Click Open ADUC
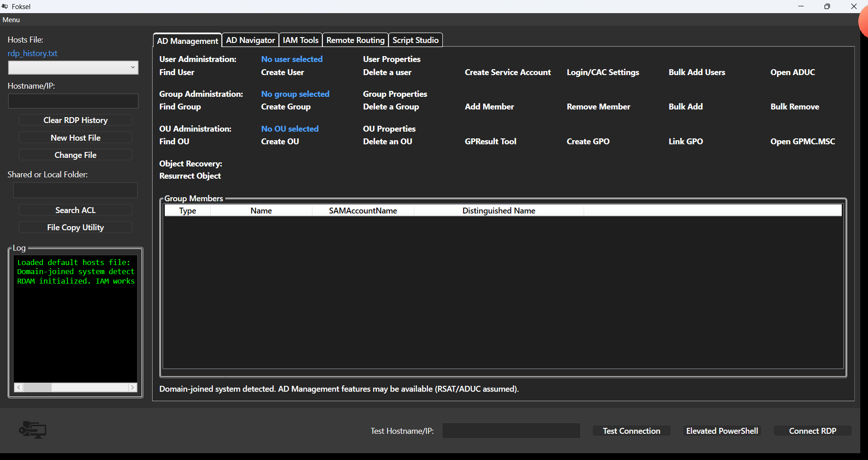This screenshot has height=460, width=868. pos(793,72)
